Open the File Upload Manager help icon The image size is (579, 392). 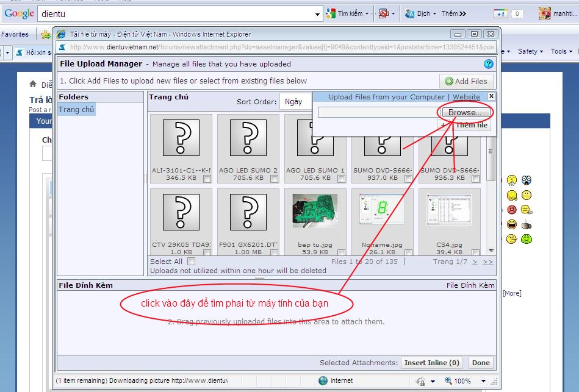coord(489,64)
